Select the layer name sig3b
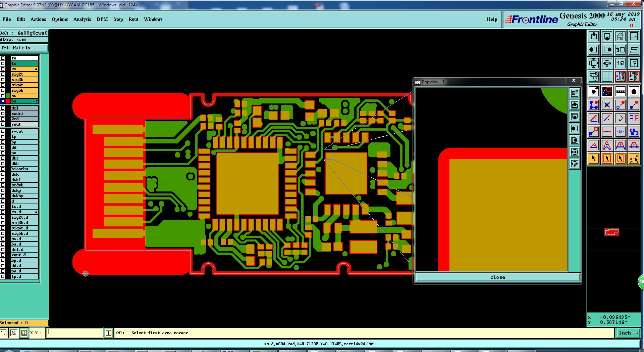 pyautogui.click(x=25, y=80)
